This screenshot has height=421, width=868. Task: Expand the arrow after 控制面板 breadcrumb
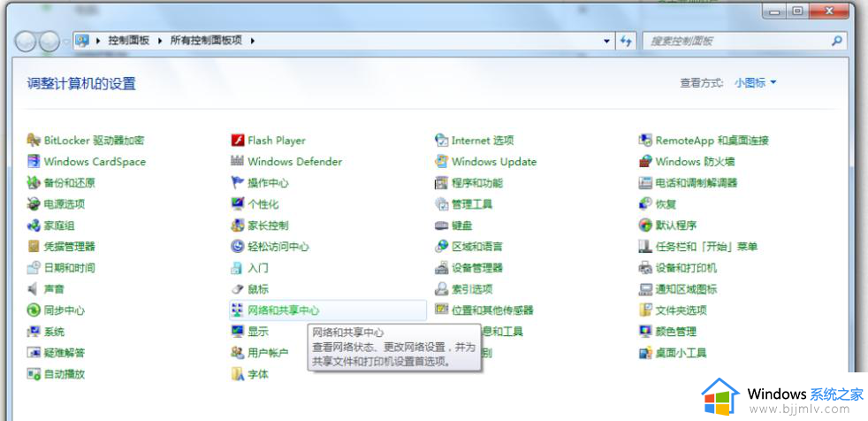click(x=159, y=41)
